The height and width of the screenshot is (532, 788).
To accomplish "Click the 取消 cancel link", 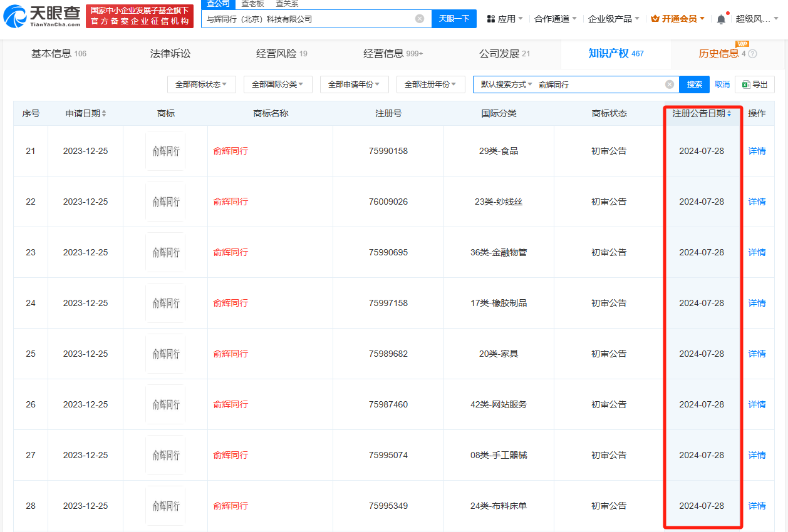I will pyautogui.click(x=722, y=84).
